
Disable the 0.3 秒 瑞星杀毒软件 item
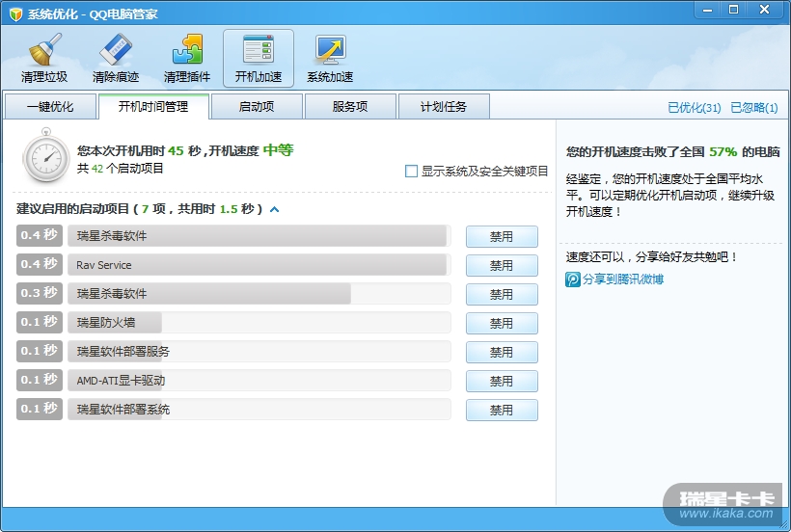(x=502, y=294)
